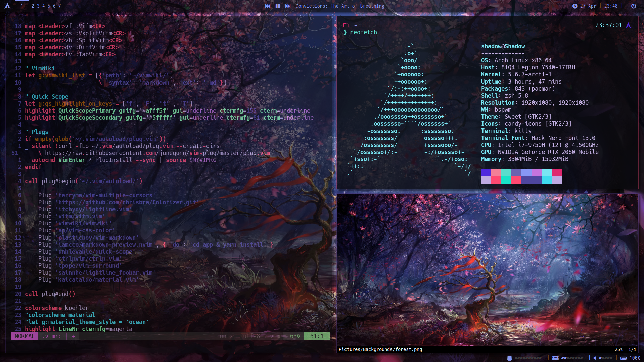
Task: Open the Arch logo launcher in bar
Action: click(x=7, y=6)
